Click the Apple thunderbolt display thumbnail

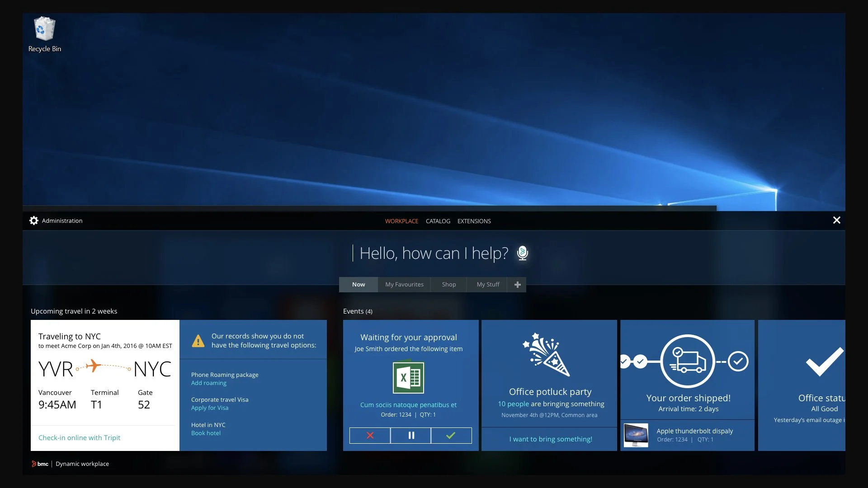click(x=636, y=435)
